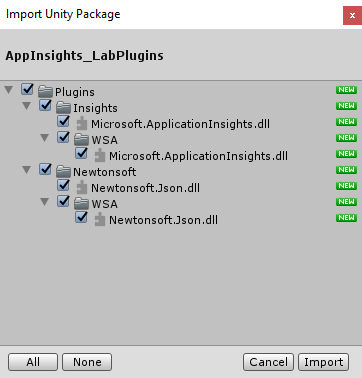Click the Insights folder icon
Image resolution: width=362 pixels, height=378 pixels.
click(x=63, y=107)
